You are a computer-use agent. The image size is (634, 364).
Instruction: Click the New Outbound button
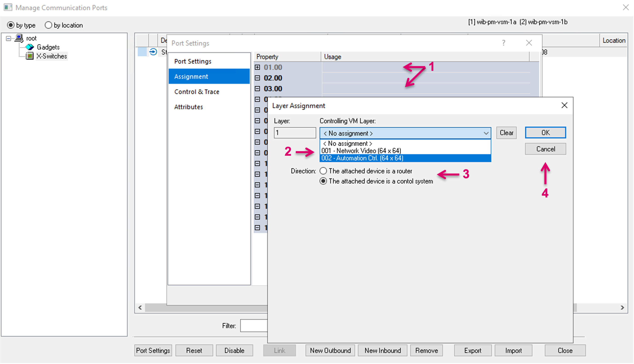pos(330,350)
